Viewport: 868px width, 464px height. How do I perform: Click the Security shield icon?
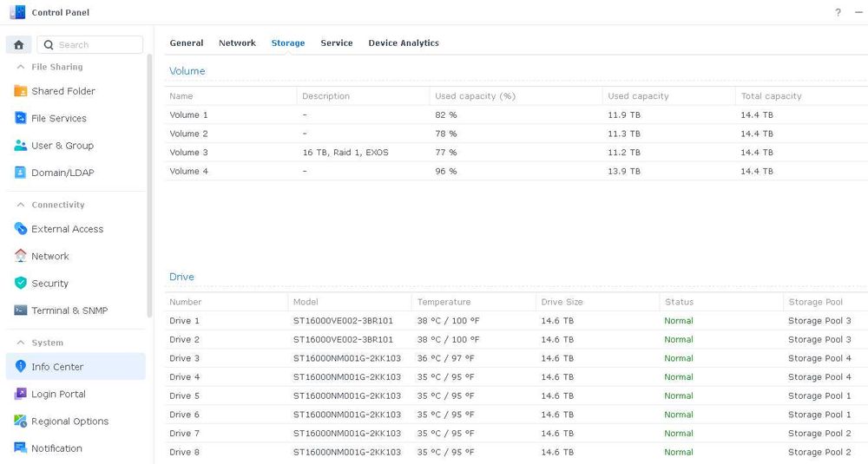(21, 283)
